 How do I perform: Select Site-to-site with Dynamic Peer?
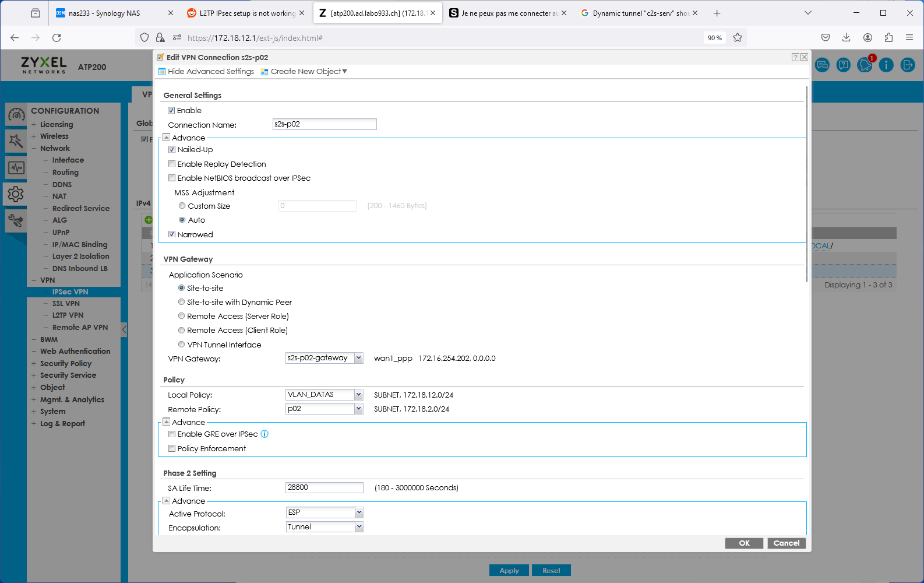tap(182, 302)
